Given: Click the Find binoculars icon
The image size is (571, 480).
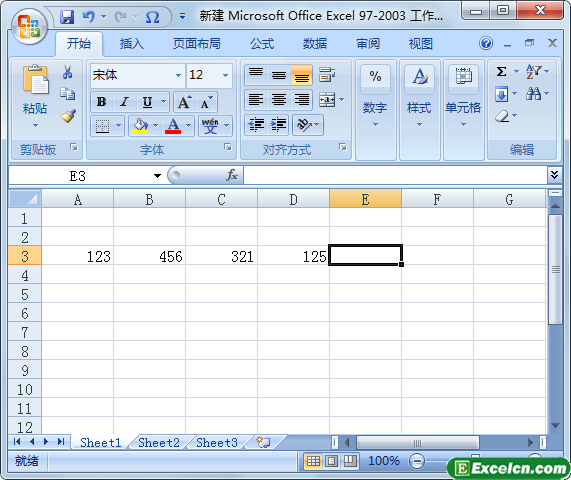Looking at the screenshot, I should point(533,94).
